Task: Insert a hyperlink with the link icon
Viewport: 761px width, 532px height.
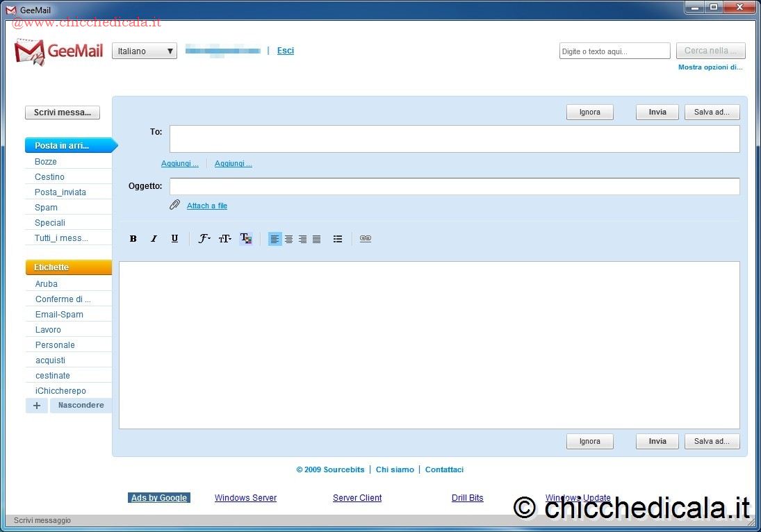Action: [366, 239]
